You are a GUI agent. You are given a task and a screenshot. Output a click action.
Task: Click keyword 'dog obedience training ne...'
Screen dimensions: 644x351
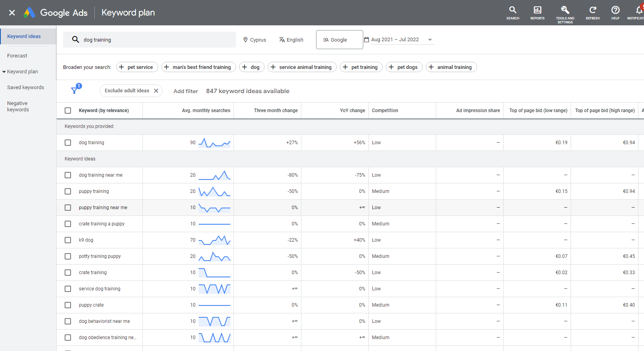tap(107, 338)
